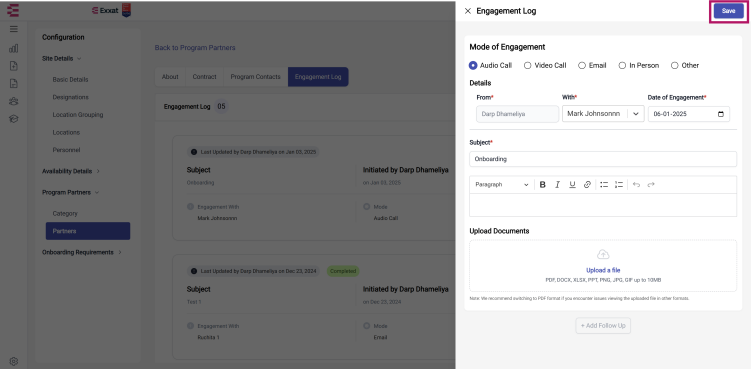Click the Subject field containing Onboarding
This screenshot has height=369, width=752.
pos(603,159)
